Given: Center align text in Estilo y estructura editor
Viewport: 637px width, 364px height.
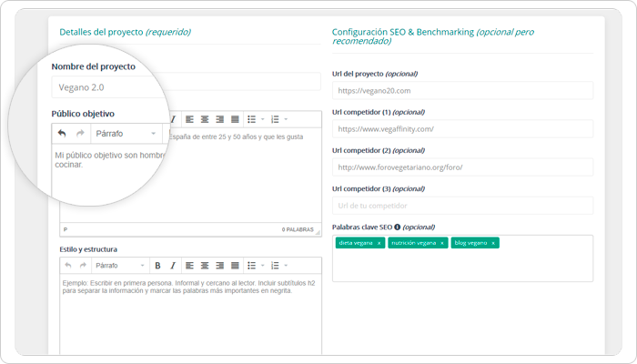Looking at the screenshot, I should [205, 266].
